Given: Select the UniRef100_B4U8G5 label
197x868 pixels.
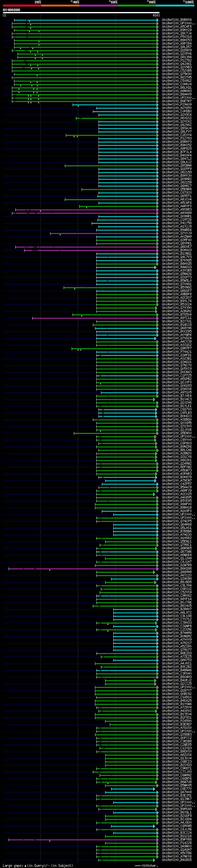Looking at the screenshot, I should 177,860.
